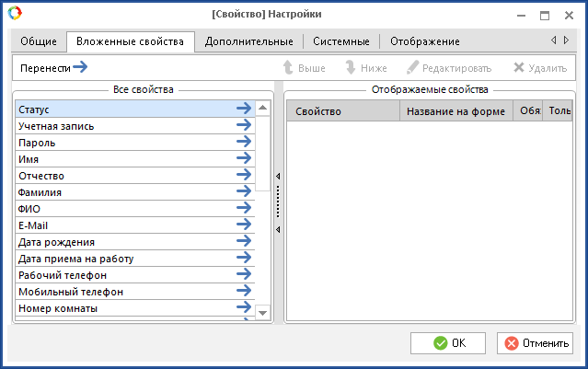
Task: Click the Название на форме column header
Action: pos(456,111)
